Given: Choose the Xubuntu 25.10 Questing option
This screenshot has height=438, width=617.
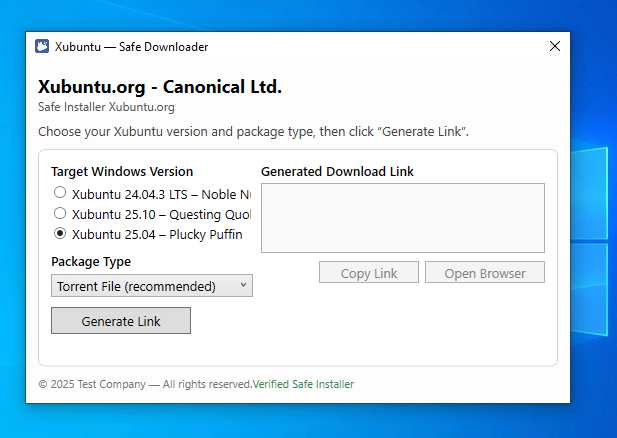Looking at the screenshot, I should (61, 214).
